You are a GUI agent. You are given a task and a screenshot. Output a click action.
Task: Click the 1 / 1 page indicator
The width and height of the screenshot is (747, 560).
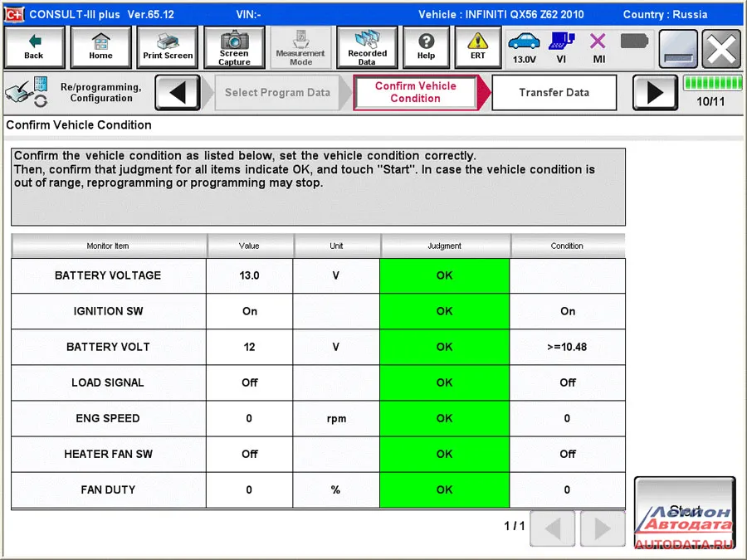click(x=514, y=526)
